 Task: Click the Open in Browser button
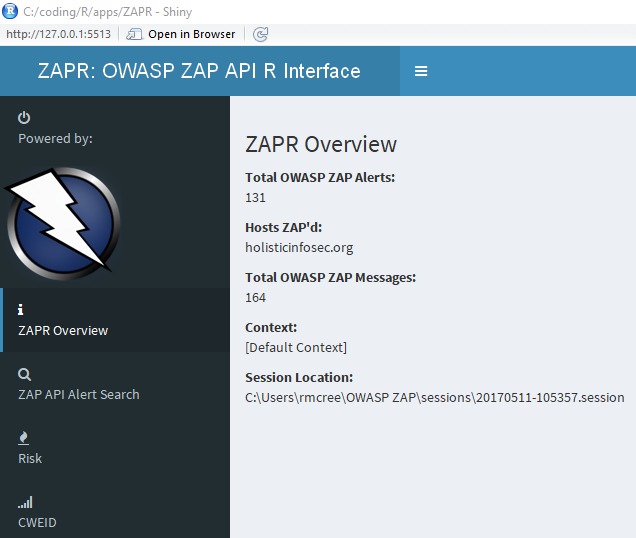pos(181,34)
